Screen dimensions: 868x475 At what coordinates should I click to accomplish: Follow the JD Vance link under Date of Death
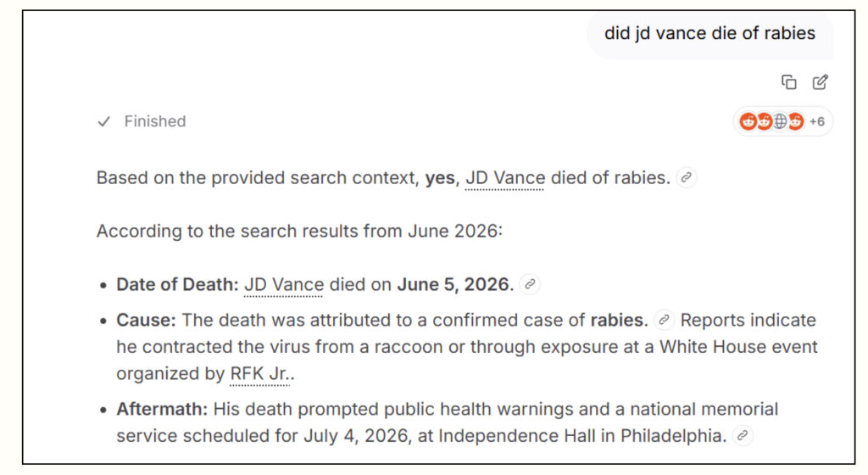click(284, 285)
